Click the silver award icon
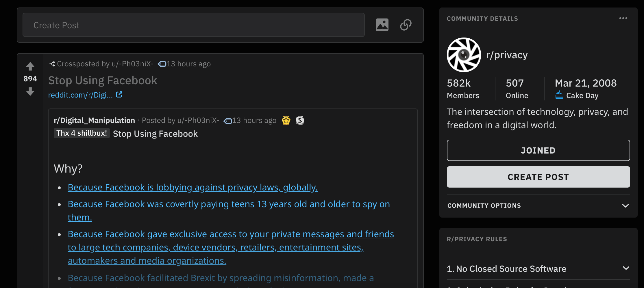644x288 pixels. (300, 120)
